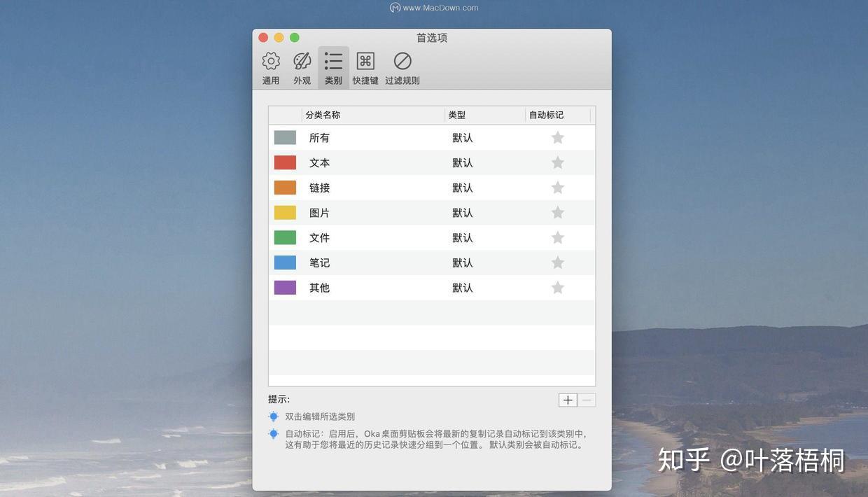
Task: Click the star icon beside the 其他 category
Action: (x=557, y=287)
